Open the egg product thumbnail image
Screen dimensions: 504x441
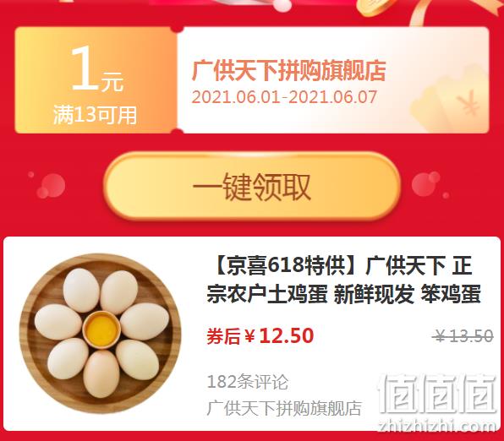click(101, 334)
